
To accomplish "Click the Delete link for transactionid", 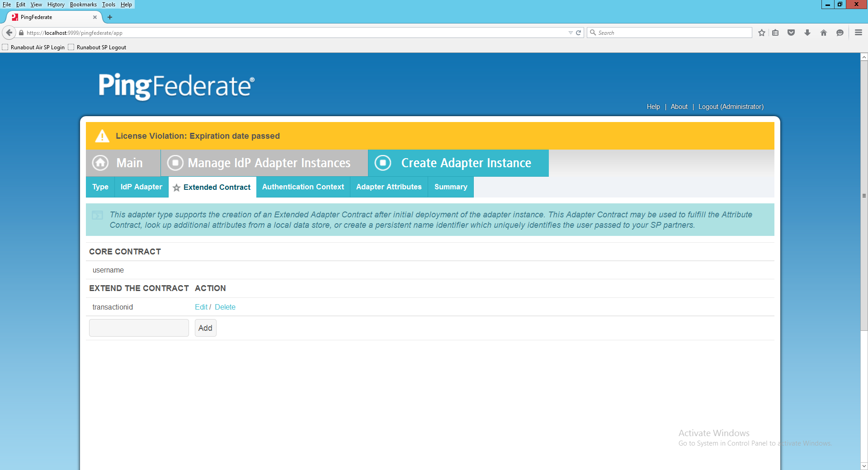I will [x=225, y=307].
